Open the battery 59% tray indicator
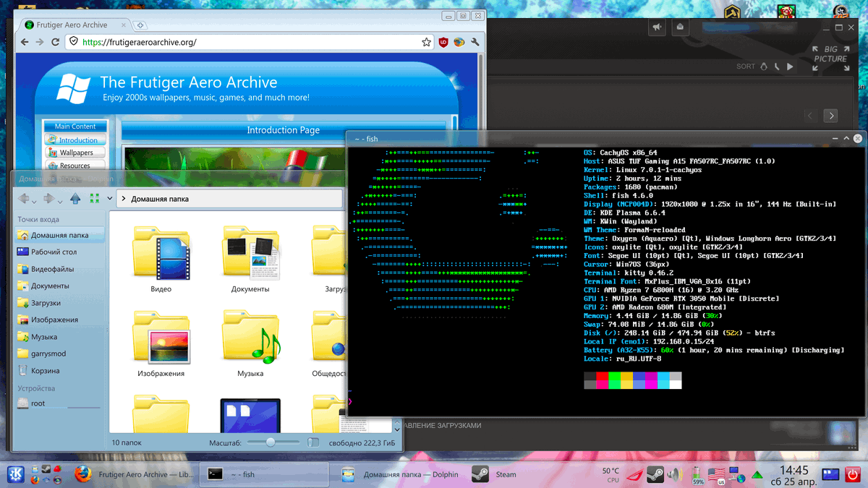Image resolution: width=868 pixels, height=488 pixels. pyautogui.click(x=698, y=474)
